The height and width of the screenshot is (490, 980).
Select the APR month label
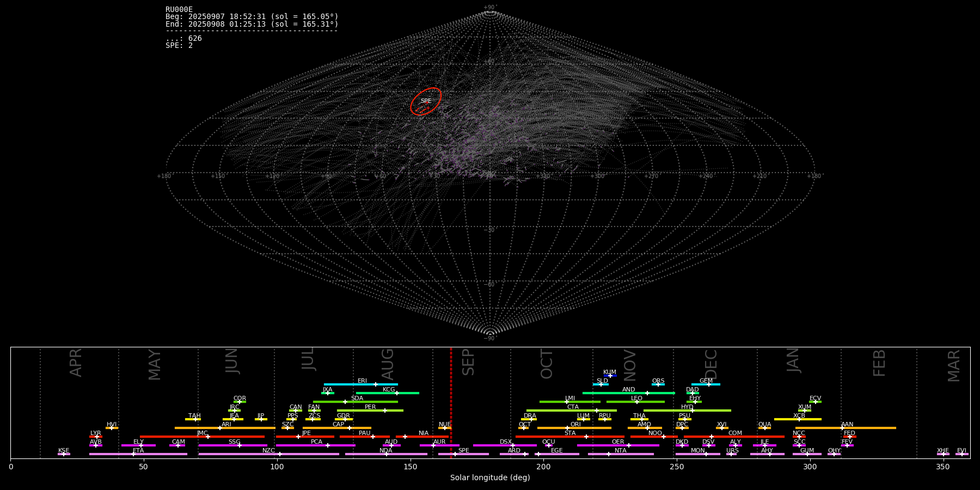(x=76, y=363)
